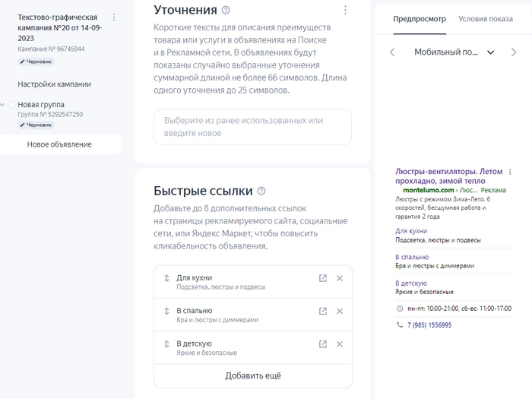Viewport: 532px width, 399px height.
Task: Select the Предпросмотр tab
Action: (420, 19)
